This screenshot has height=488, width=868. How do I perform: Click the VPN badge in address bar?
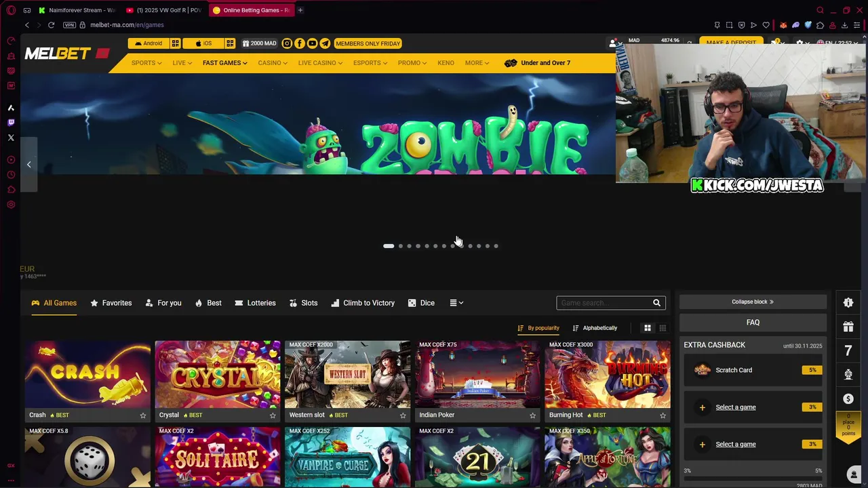tap(69, 25)
